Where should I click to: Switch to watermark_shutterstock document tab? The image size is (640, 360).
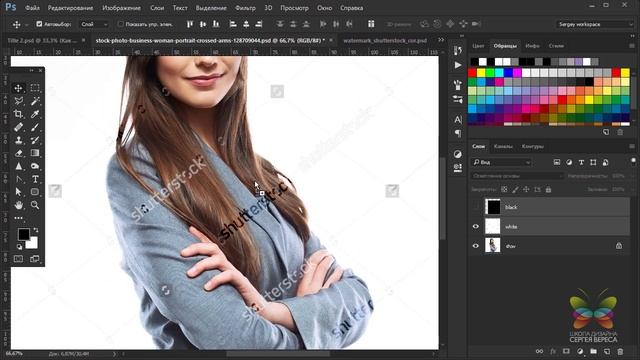[x=385, y=40]
